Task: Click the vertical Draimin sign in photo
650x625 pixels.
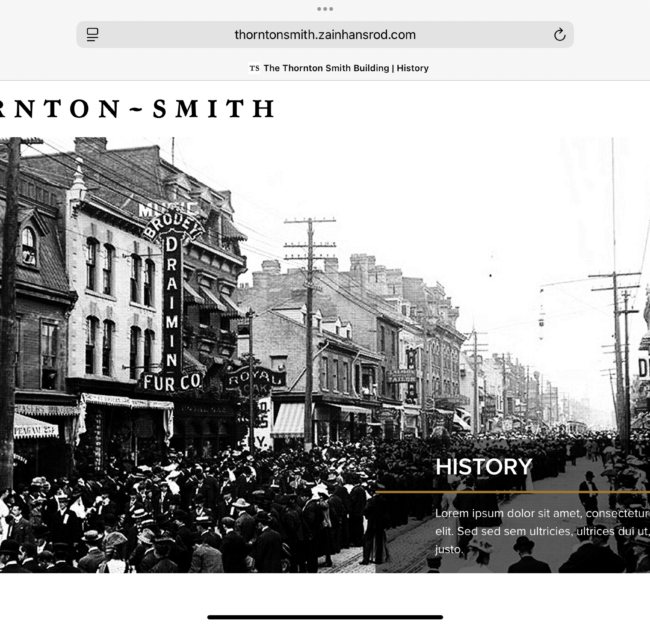Action: (172, 302)
